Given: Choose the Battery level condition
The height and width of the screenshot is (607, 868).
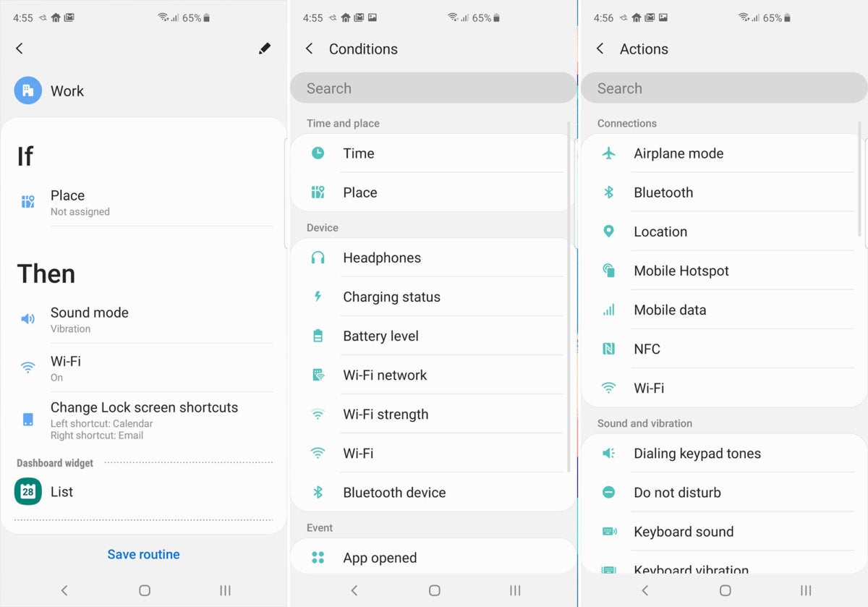Looking at the screenshot, I should coord(433,336).
